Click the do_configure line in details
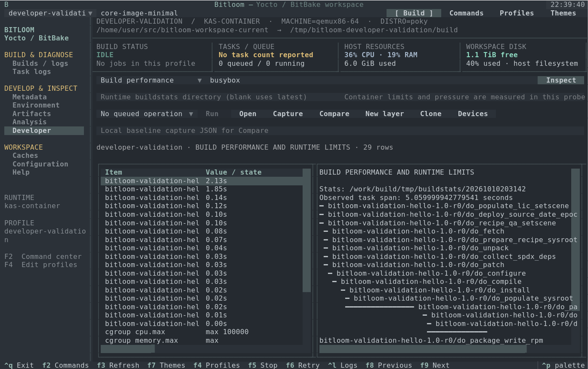 coord(427,274)
